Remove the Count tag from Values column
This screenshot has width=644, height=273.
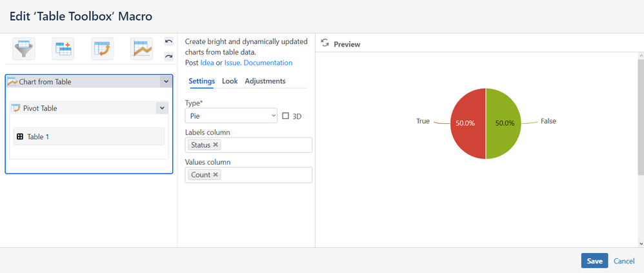pos(216,175)
